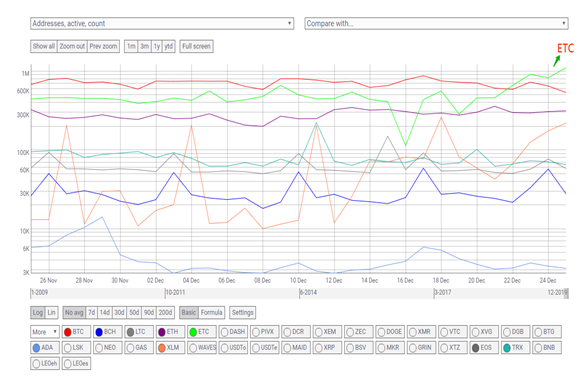Click the 'Zoom out' button
Image resolution: width=580 pixels, height=377 pixels.
72,47
